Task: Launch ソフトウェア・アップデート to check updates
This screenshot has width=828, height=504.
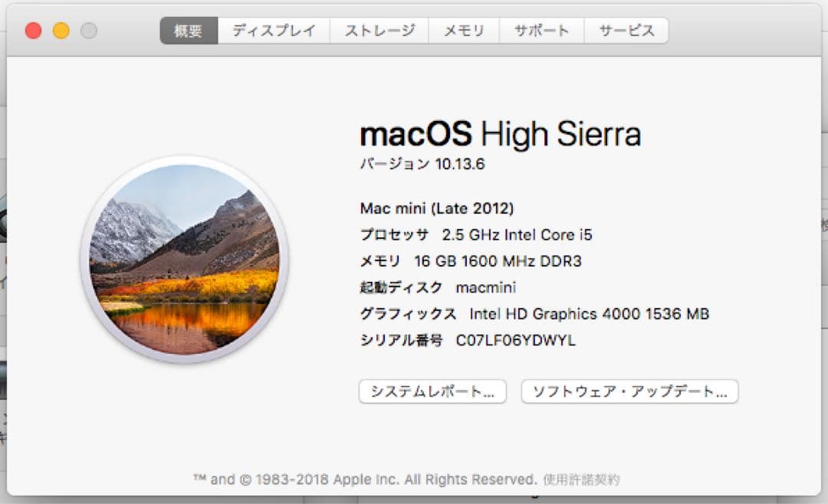Action: pyautogui.click(x=629, y=391)
